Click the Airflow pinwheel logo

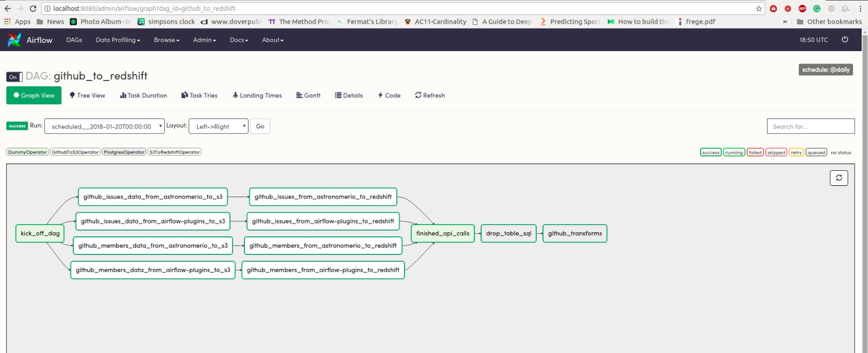[x=14, y=40]
